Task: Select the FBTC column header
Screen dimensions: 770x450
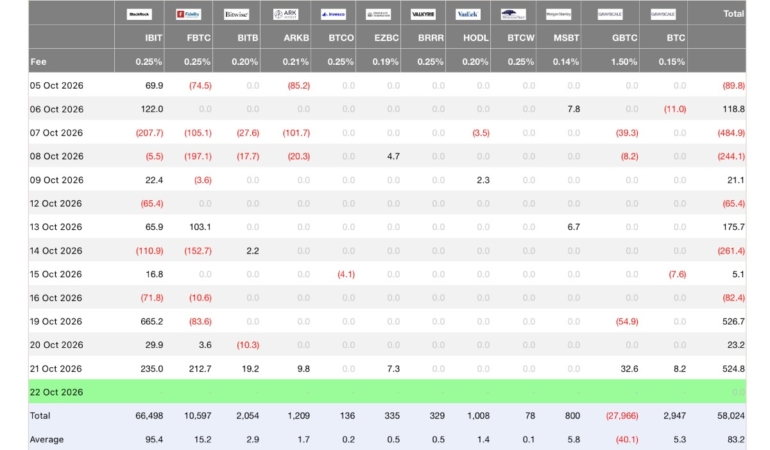Action: click(x=198, y=38)
